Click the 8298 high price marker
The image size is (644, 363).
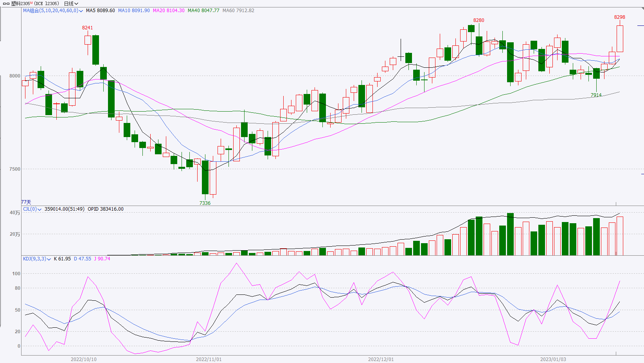619,17
